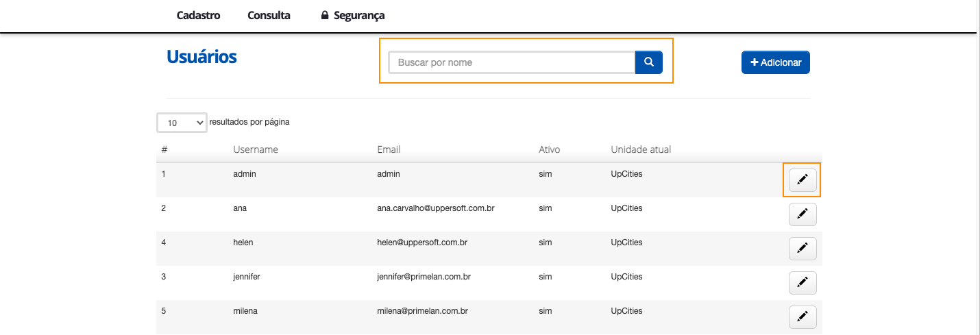Open edit pencil for helen
Viewport: 980px width, 335px height.
point(803,249)
